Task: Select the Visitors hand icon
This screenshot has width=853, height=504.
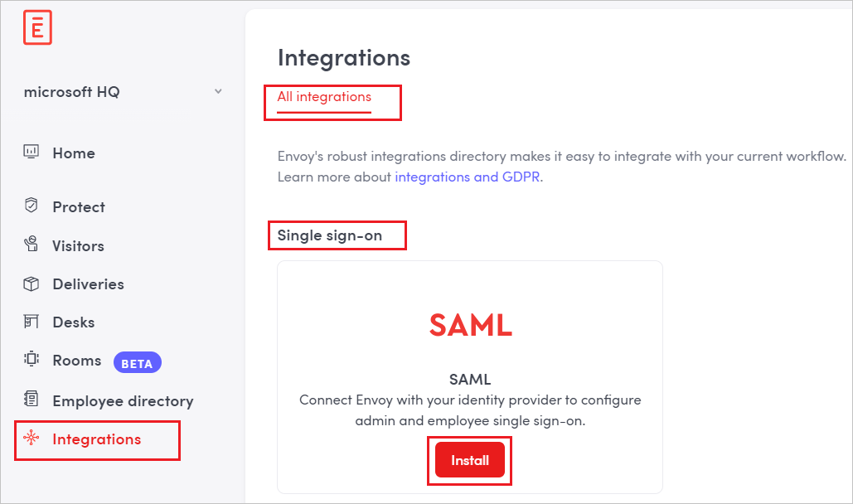Action: click(31, 245)
